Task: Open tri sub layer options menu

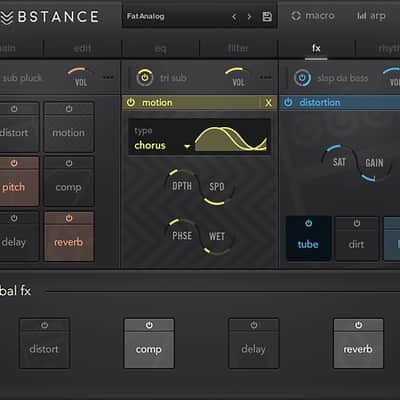Action: coord(265,77)
